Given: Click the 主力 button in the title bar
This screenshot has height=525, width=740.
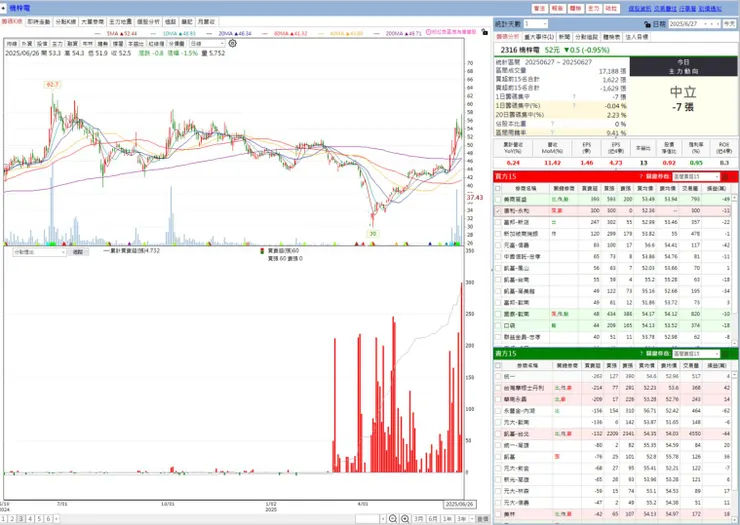Looking at the screenshot, I should (593, 8).
